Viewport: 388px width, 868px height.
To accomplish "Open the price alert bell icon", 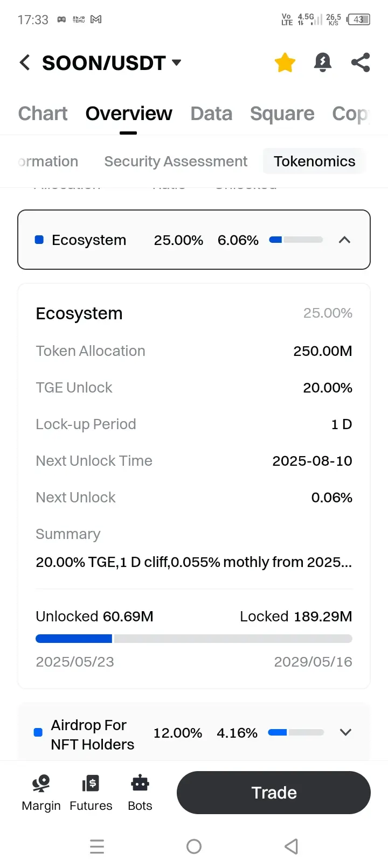I will pos(323,62).
